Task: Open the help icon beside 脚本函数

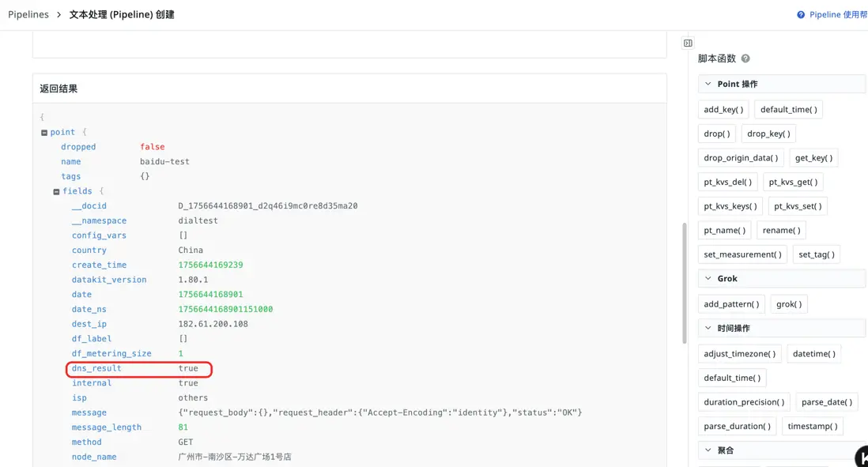Action: point(745,58)
